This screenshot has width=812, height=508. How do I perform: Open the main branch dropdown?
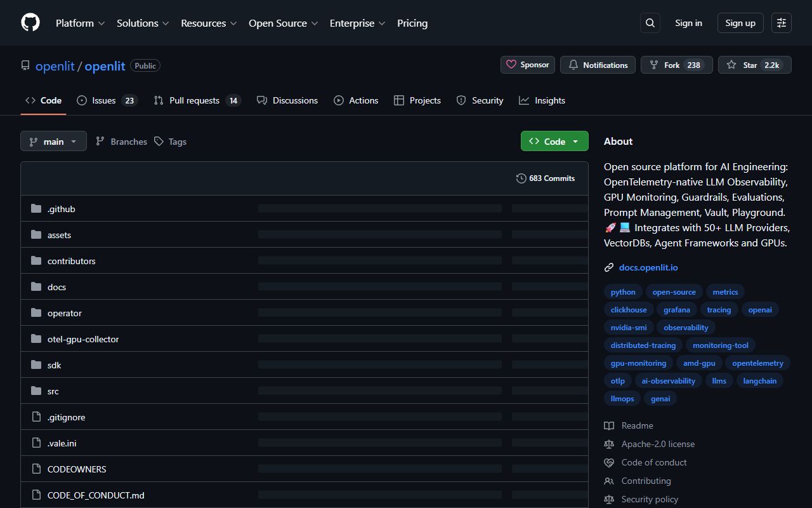click(x=53, y=141)
